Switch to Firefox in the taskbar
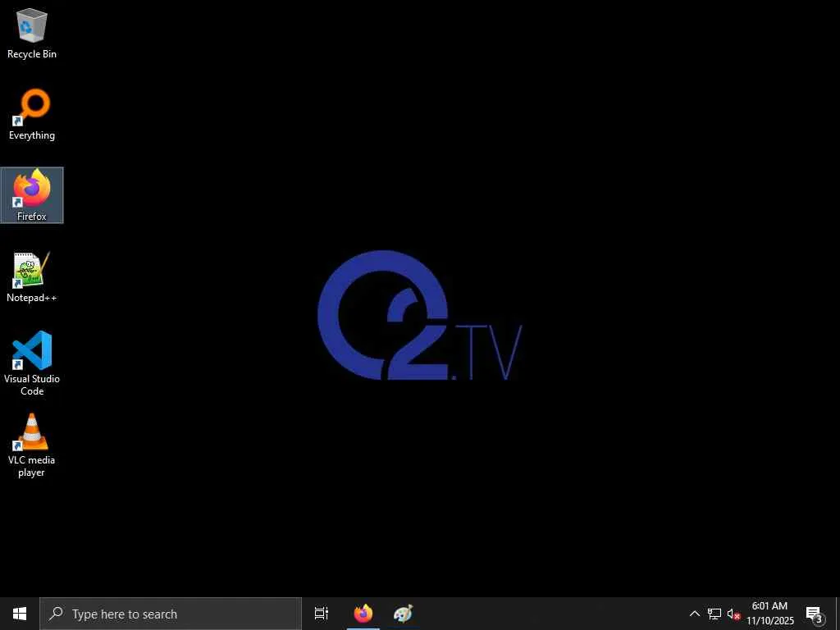Image resolution: width=840 pixels, height=630 pixels. coord(363,614)
